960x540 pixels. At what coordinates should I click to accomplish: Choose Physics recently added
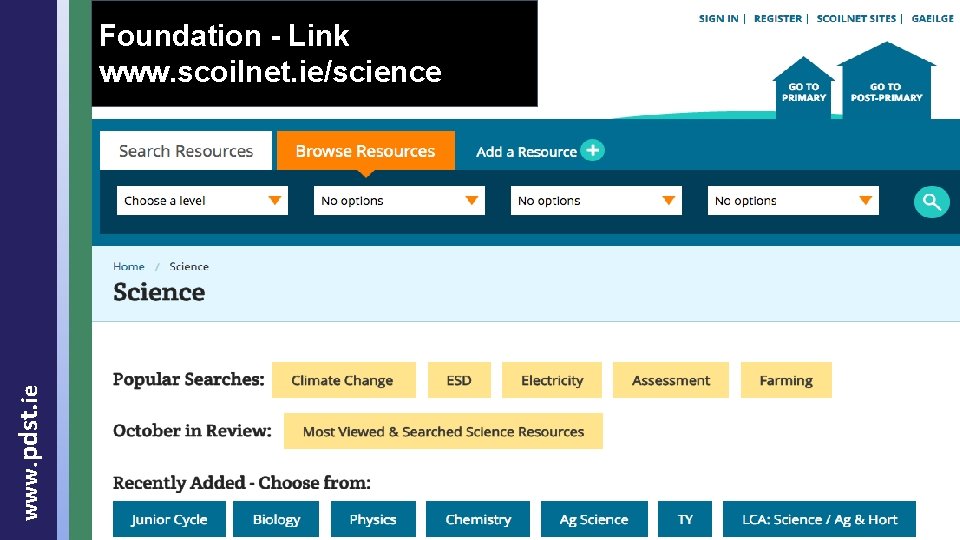(373, 519)
